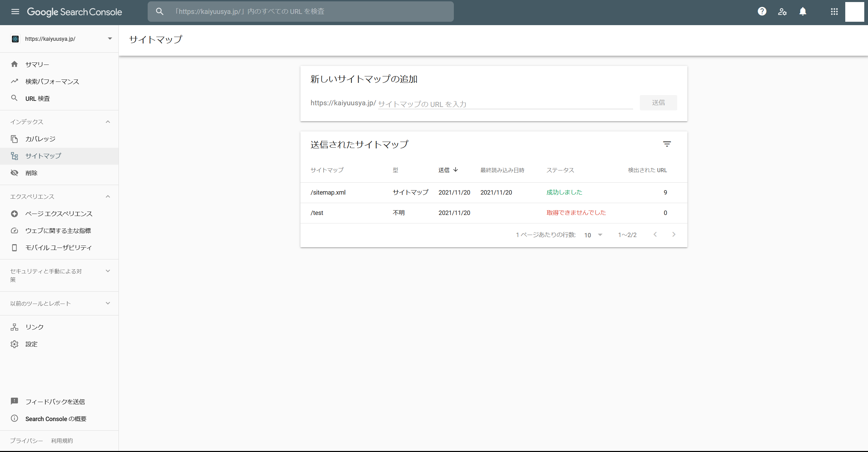
Task: Open the プライバシー link
Action: 26,440
